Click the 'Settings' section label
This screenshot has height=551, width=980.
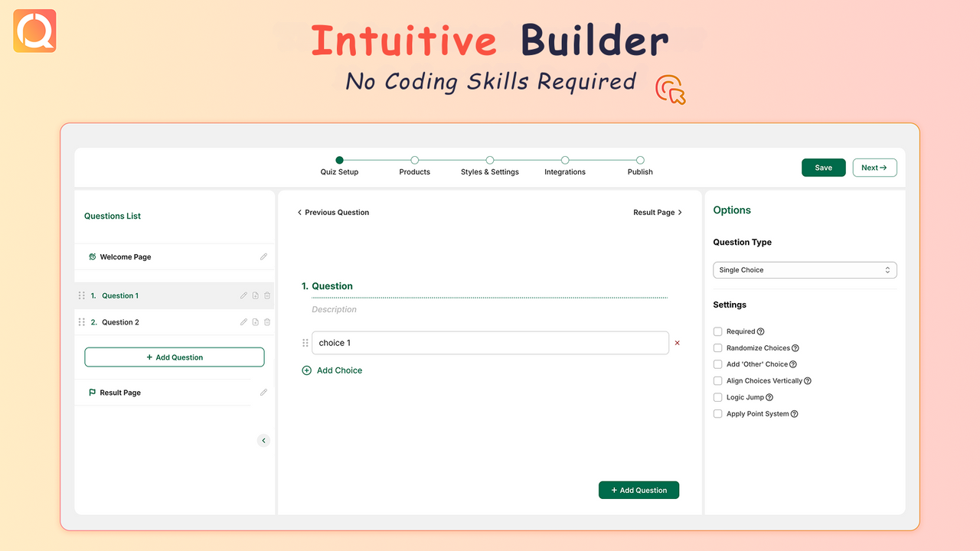coord(730,305)
